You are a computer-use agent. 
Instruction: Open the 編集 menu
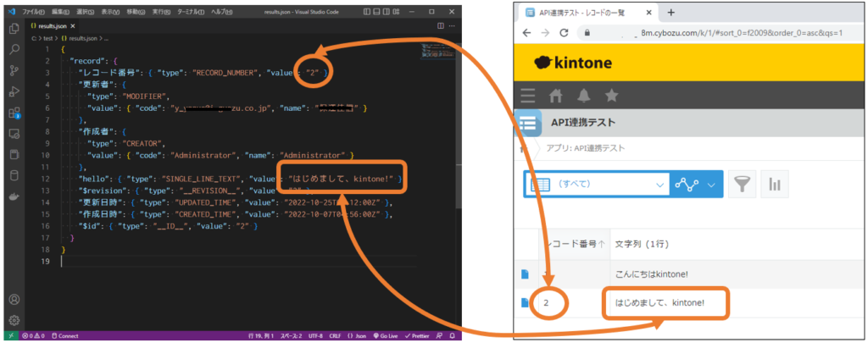pos(60,12)
